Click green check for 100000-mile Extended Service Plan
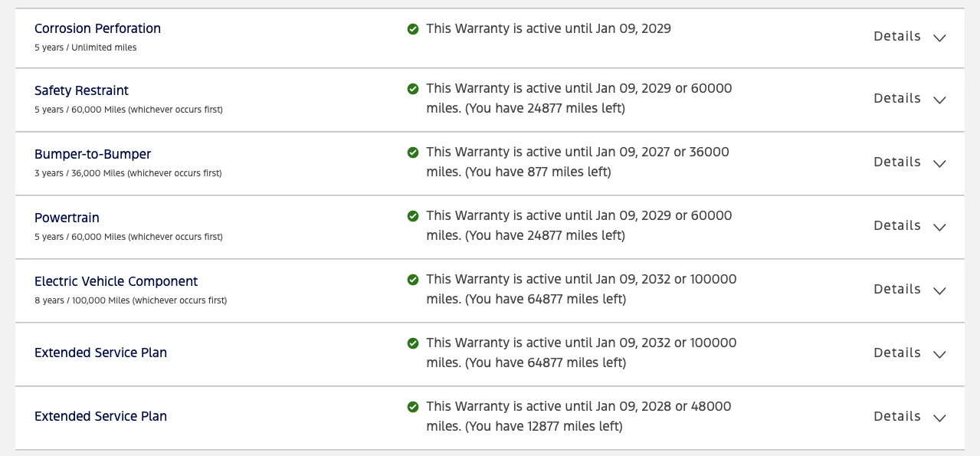Image resolution: width=980 pixels, height=456 pixels. pyautogui.click(x=413, y=343)
